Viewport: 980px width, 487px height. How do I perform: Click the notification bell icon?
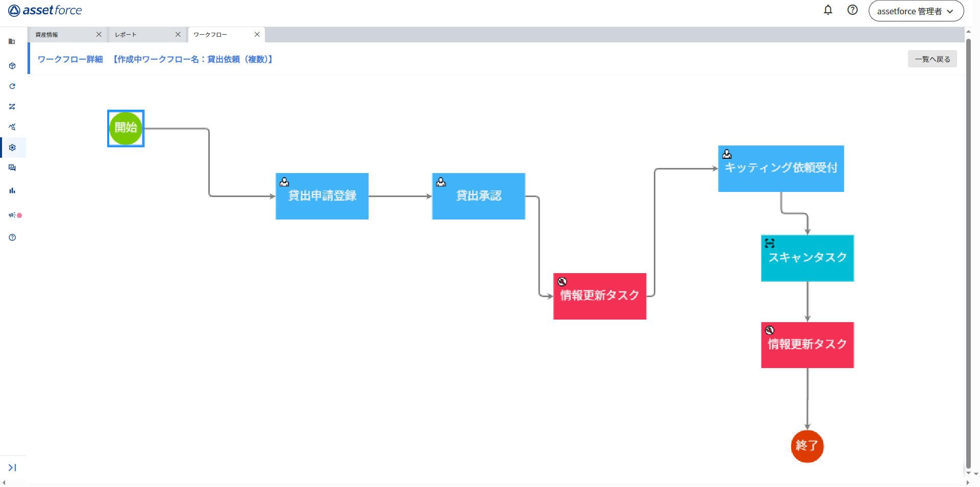[x=828, y=10]
